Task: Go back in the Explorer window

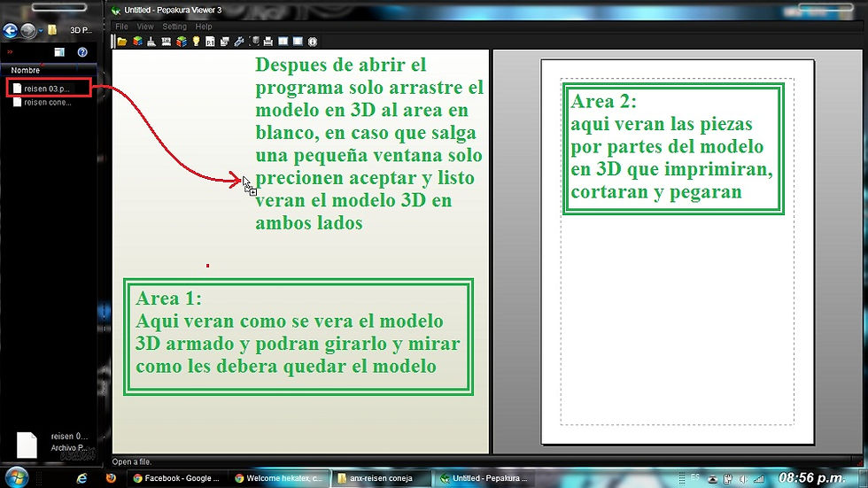Action: (x=10, y=30)
